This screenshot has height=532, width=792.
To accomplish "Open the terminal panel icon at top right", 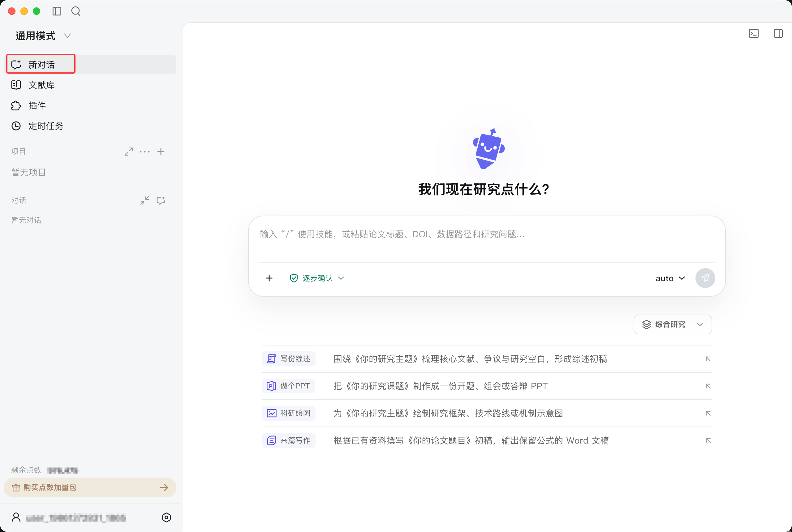I will (x=754, y=33).
